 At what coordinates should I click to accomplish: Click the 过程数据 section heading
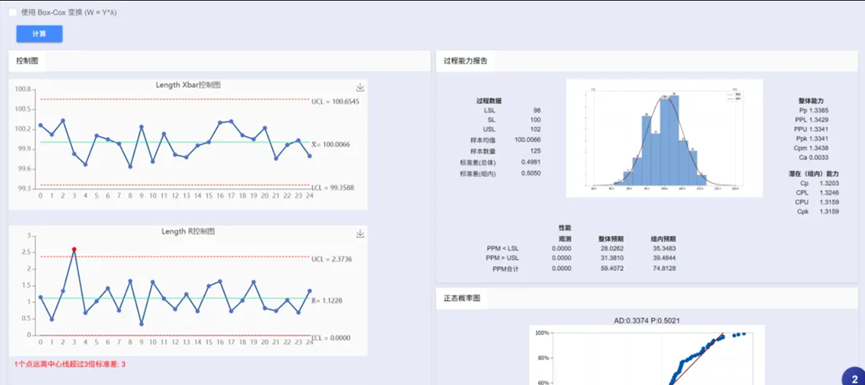489,101
